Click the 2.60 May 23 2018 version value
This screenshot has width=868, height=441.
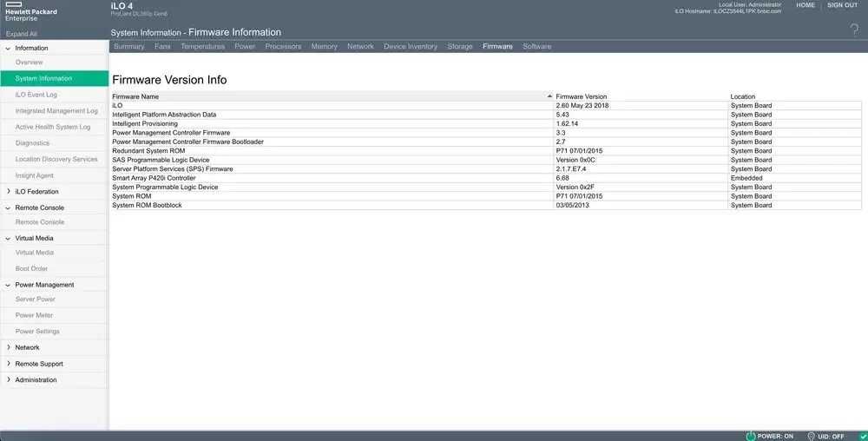582,106
